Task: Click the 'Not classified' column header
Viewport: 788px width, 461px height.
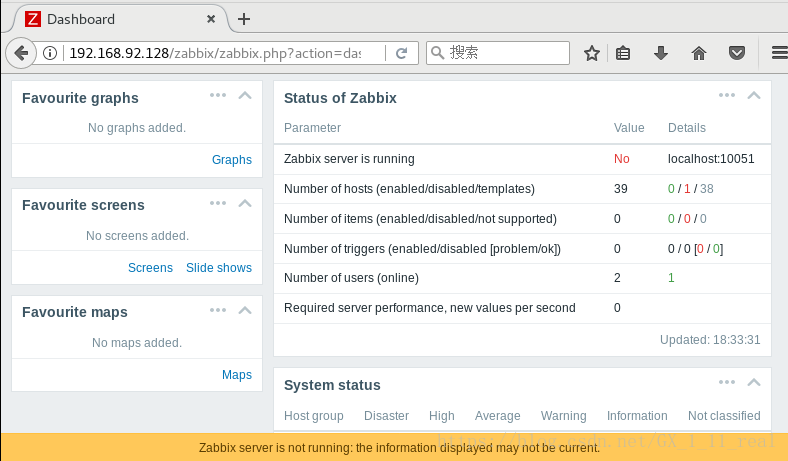Action: 724,416
